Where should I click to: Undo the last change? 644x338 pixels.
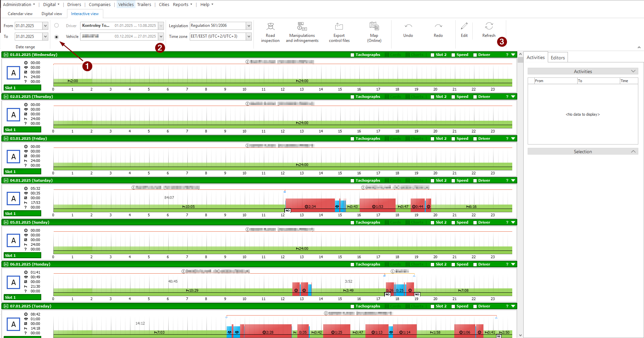pyautogui.click(x=408, y=30)
